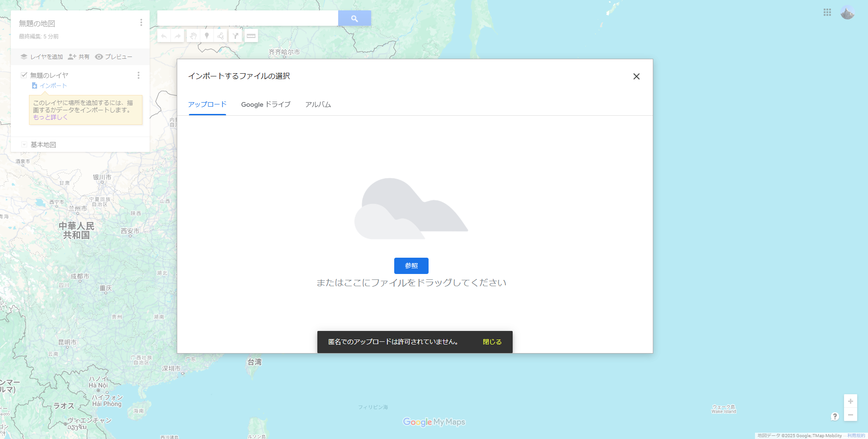The height and width of the screenshot is (439, 868).
Task: Select the add marker pin tool
Action: click(207, 36)
